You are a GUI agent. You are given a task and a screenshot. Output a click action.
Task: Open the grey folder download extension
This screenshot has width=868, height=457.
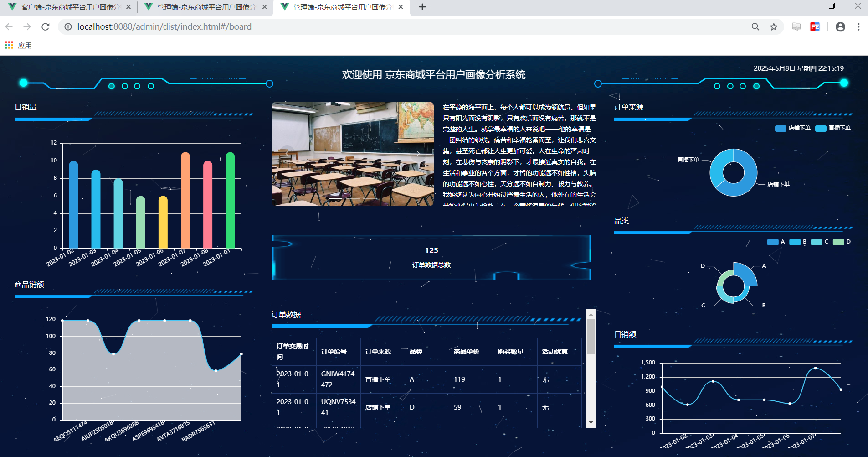pos(796,27)
